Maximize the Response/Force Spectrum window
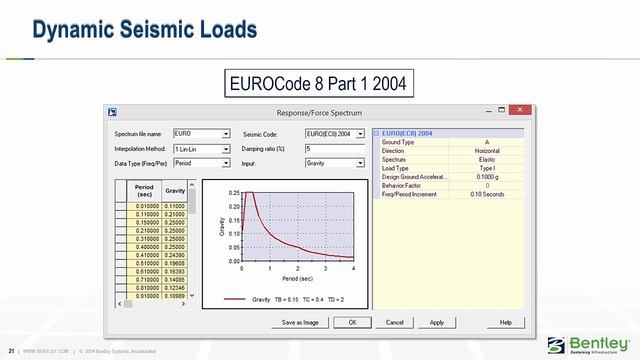The image size is (640, 360). click(502, 110)
